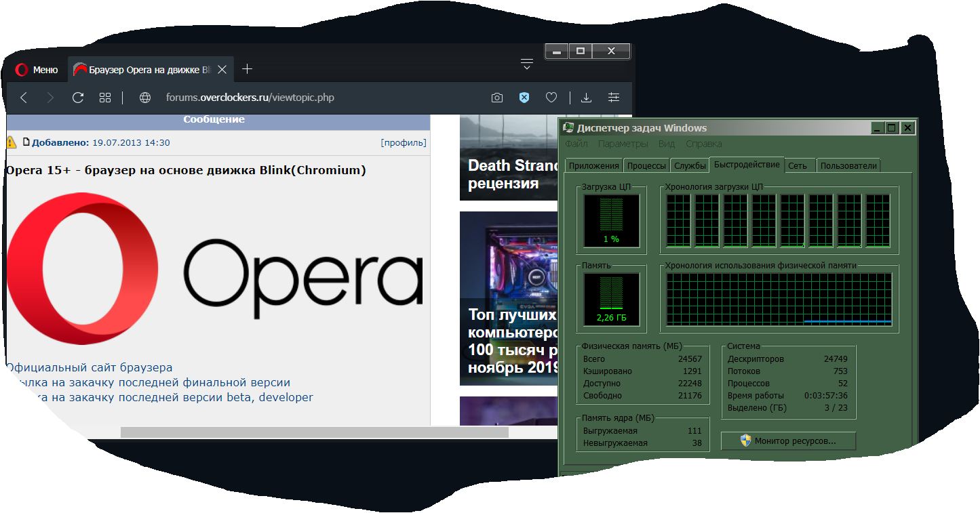Go back in Opera

click(x=24, y=98)
